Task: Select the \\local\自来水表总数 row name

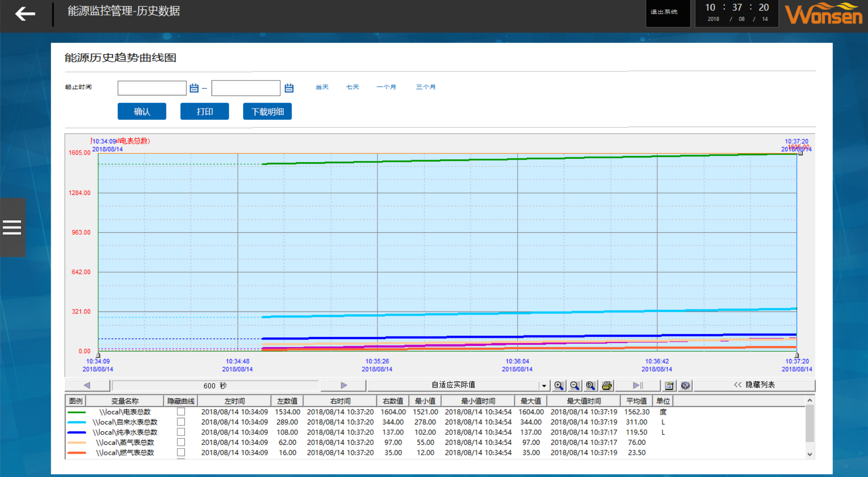Action: 125,422
